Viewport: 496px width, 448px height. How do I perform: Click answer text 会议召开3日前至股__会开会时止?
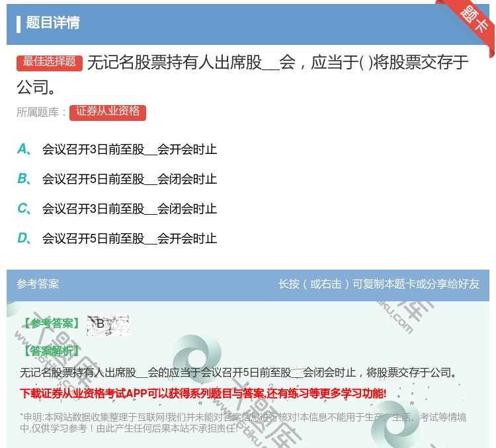point(130,149)
